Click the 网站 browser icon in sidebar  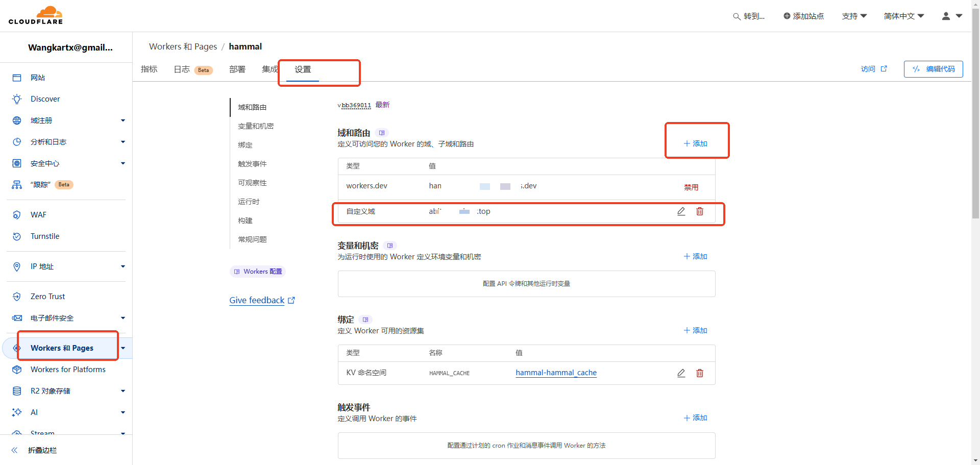click(17, 78)
